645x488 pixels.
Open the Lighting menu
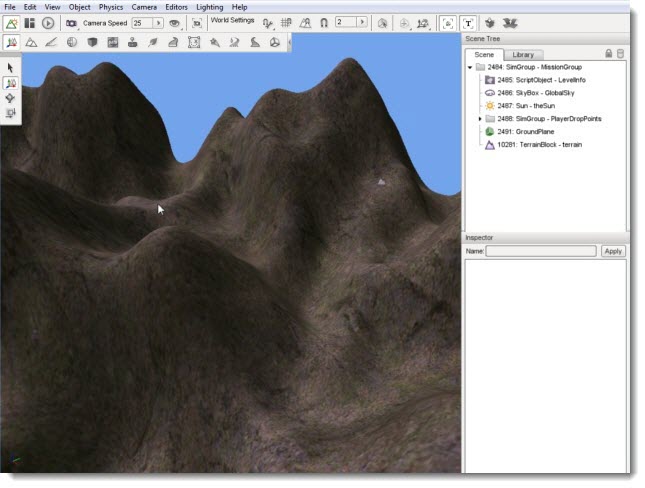pos(209,7)
